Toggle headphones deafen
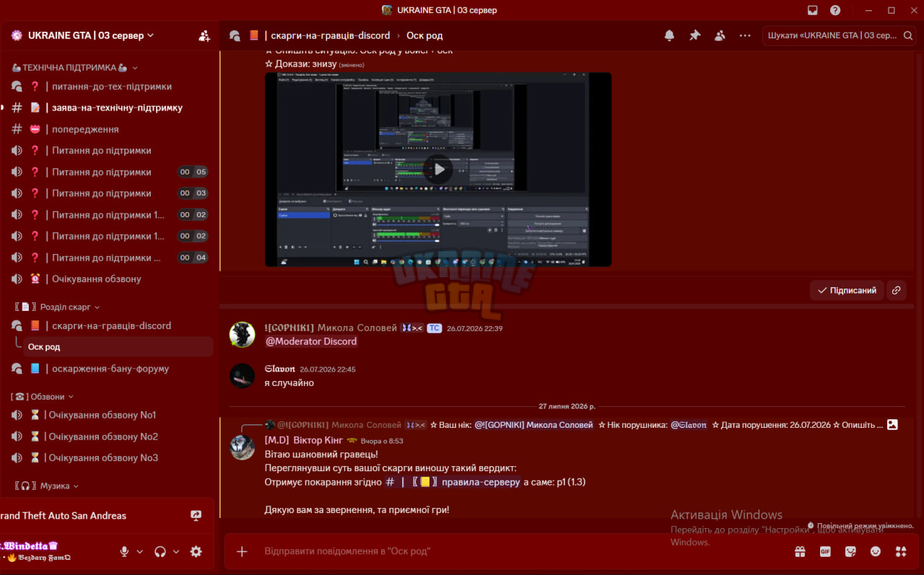924x575 pixels. (160, 551)
